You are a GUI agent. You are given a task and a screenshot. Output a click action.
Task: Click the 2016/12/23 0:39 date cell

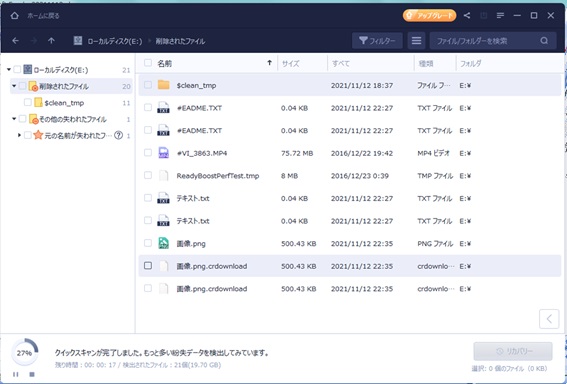pyautogui.click(x=360, y=176)
